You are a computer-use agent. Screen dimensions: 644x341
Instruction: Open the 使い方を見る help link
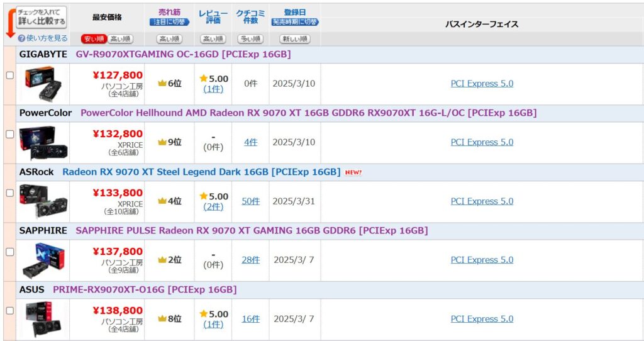click(47, 38)
